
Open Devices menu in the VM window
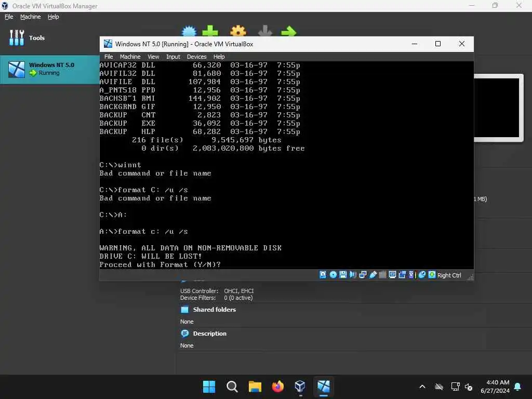point(196,57)
